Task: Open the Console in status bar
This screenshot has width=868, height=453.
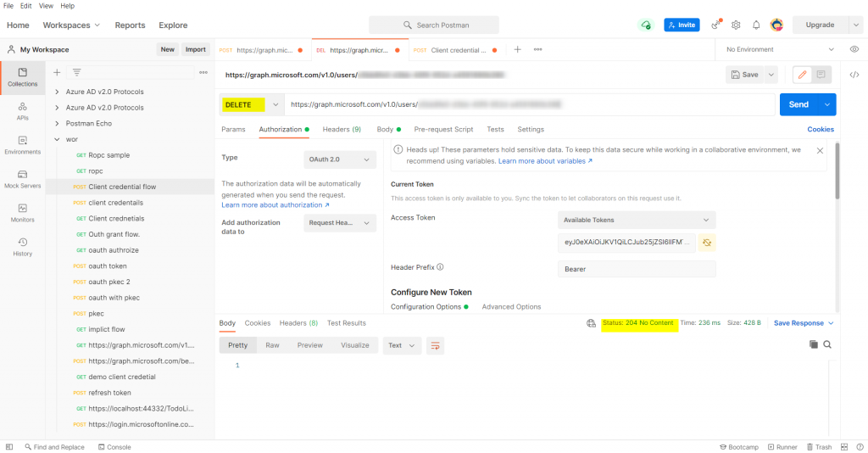Action: pos(114,447)
